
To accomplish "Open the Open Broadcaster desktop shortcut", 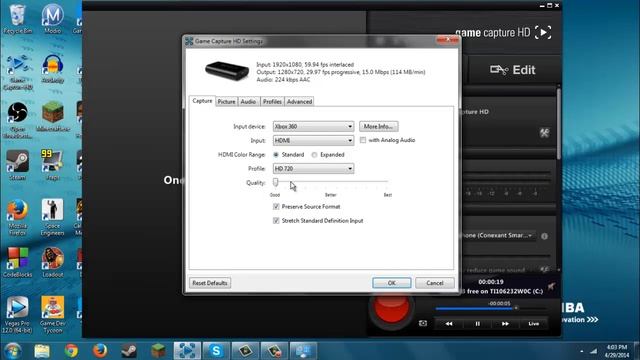I will pyautogui.click(x=17, y=120).
